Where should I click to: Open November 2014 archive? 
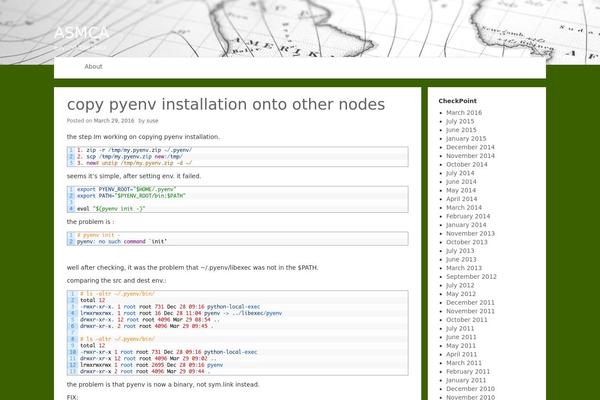tap(470, 156)
